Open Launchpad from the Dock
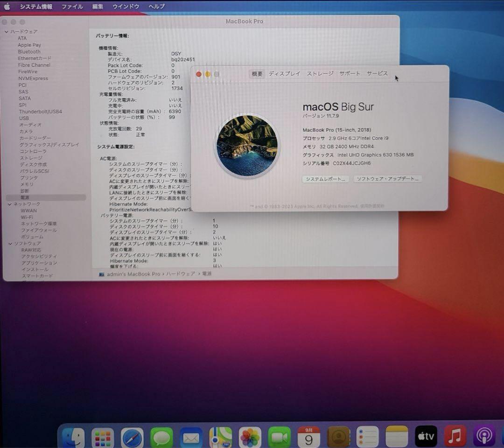 pos(103,438)
